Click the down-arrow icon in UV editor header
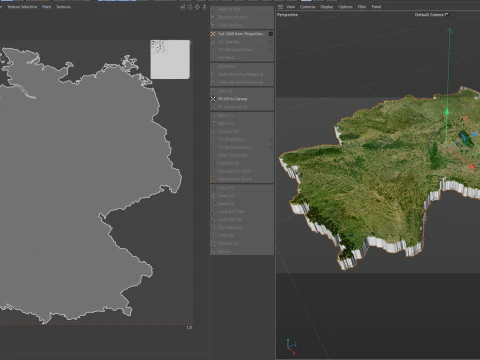This screenshot has width=480, height=360. point(205,7)
